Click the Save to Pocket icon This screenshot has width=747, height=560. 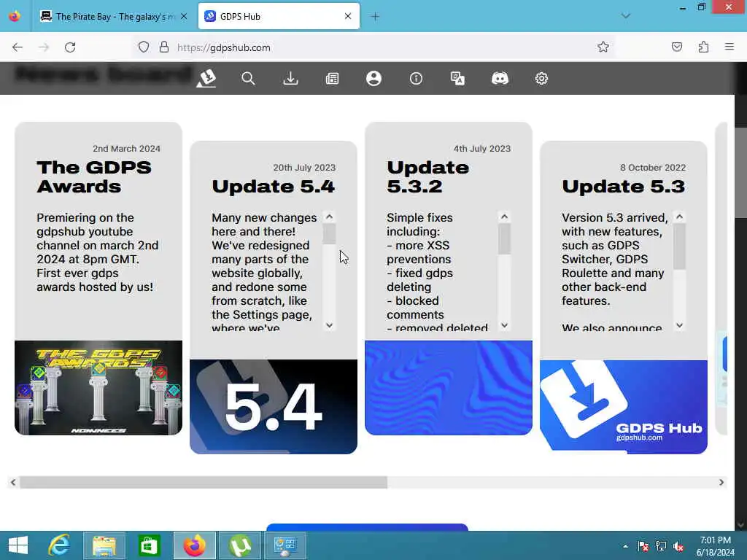(677, 47)
